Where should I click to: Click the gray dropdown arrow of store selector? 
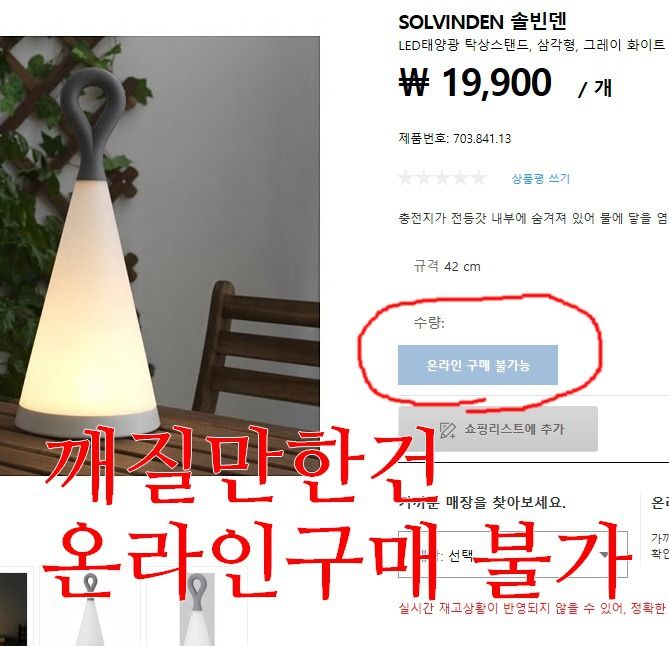pyautogui.click(x=604, y=555)
